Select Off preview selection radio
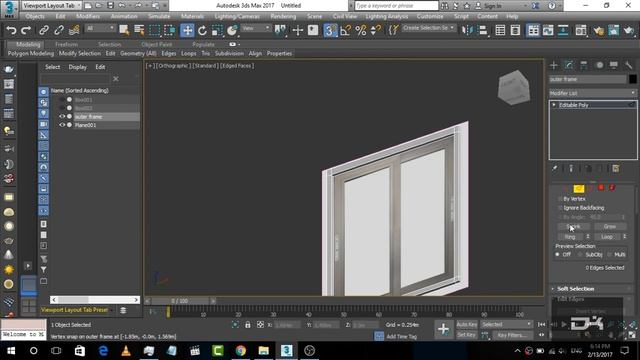Image resolution: width=640 pixels, height=360 pixels. coord(558,255)
